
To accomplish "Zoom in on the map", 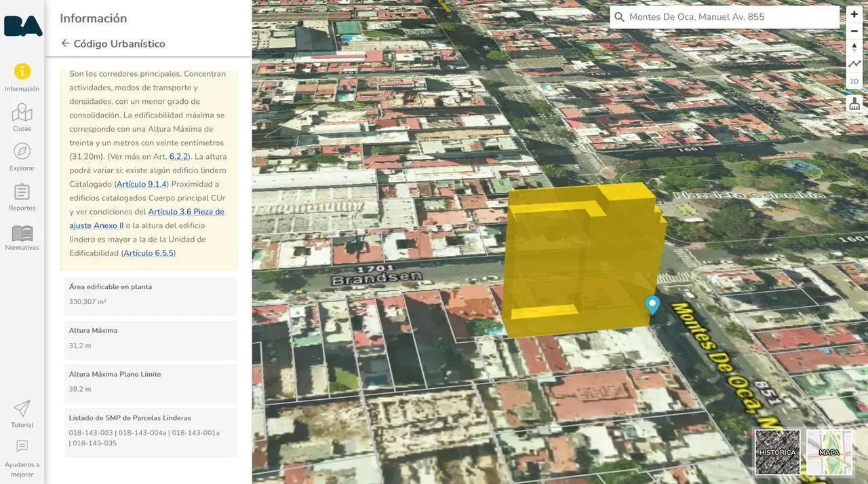I will 854,14.
